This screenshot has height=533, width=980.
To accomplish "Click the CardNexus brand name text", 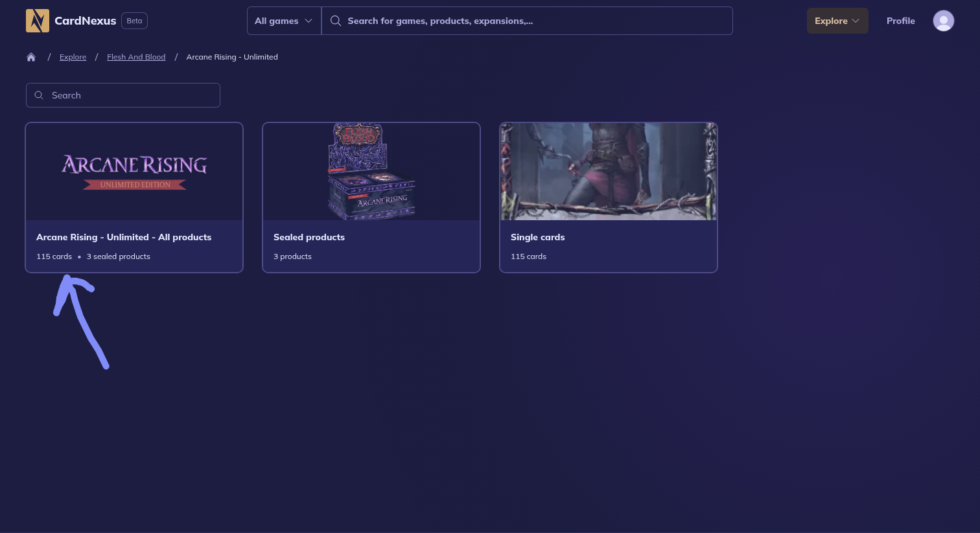I will 85,21.
